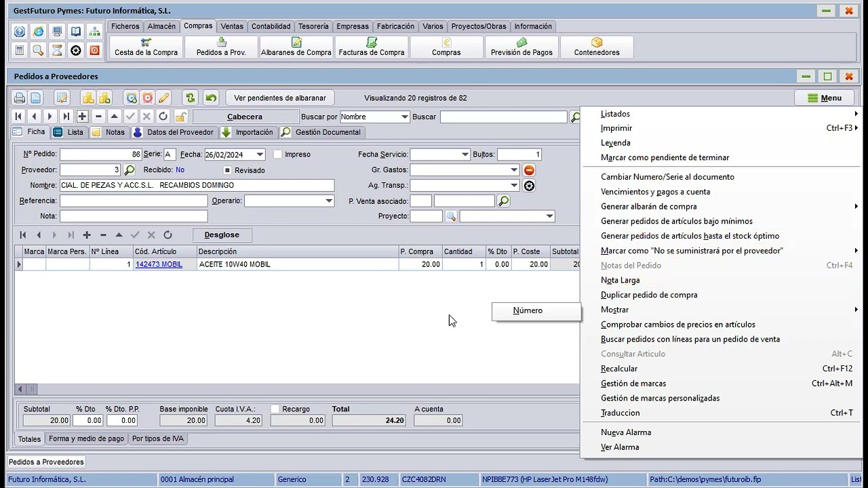The image size is (868, 488).
Task: Add new header record with plus icon
Action: coord(82,117)
